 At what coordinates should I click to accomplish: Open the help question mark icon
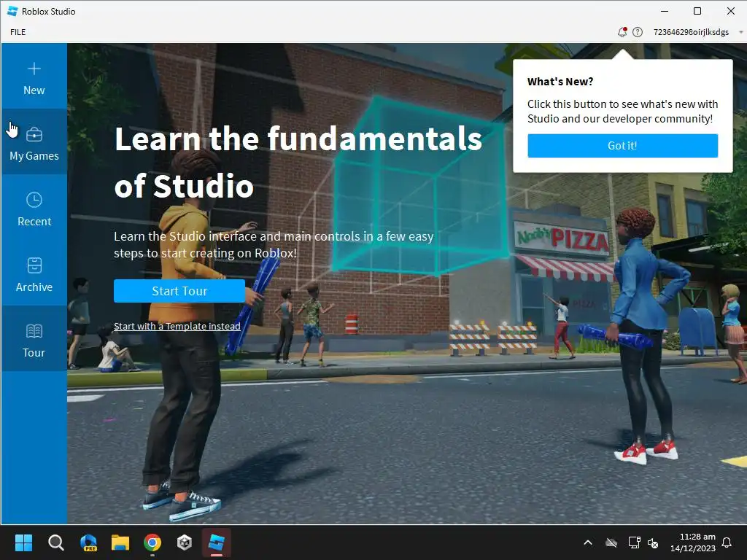point(638,32)
